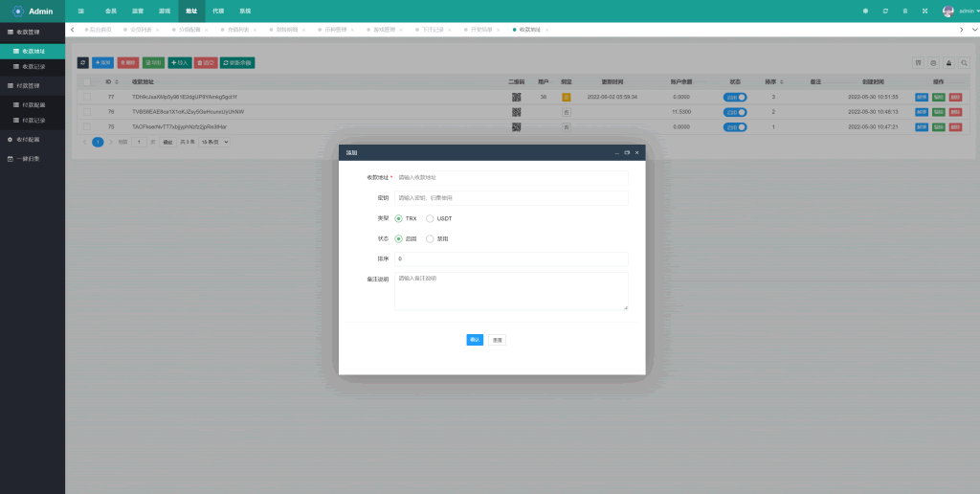The image size is (980, 494).
Task: Open the table search magnifier icon
Action: tap(964, 62)
